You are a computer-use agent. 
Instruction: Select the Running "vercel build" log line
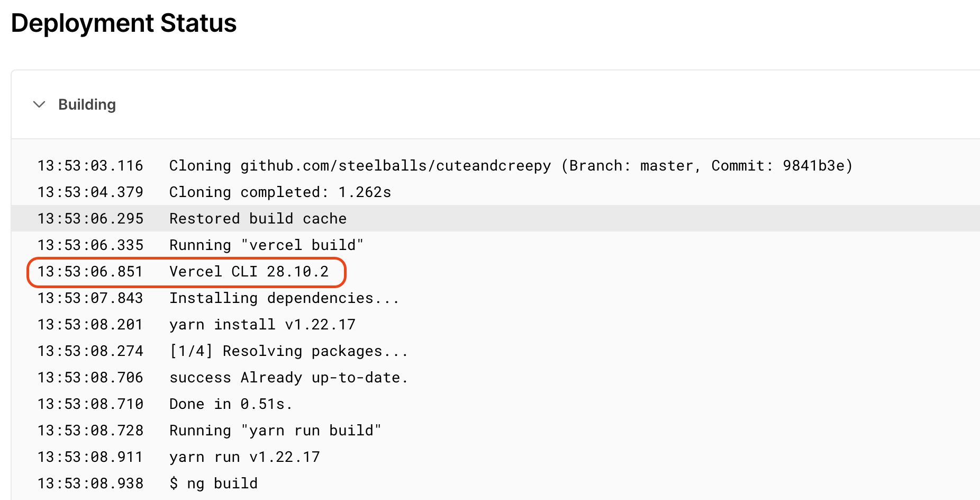(x=495, y=245)
